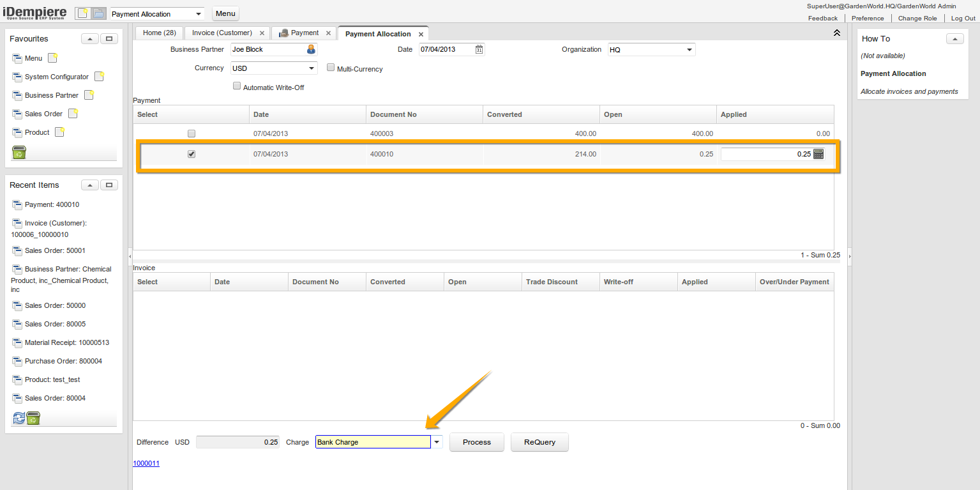
Task: Open the Currency dropdown
Action: point(312,68)
